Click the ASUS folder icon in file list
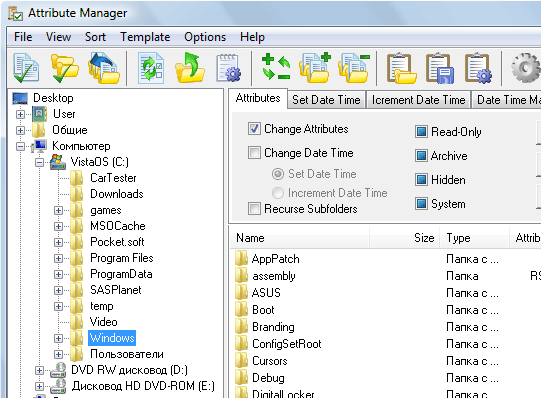 pos(241,292)
